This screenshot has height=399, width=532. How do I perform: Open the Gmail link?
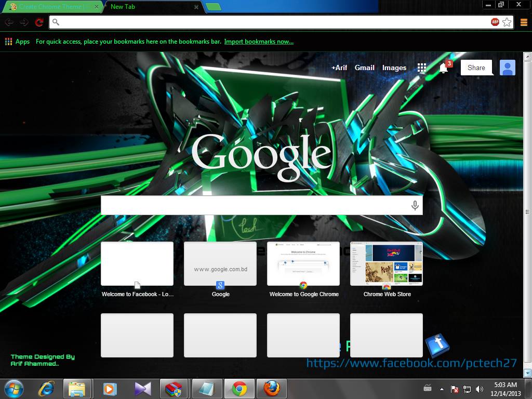[364, 68]
